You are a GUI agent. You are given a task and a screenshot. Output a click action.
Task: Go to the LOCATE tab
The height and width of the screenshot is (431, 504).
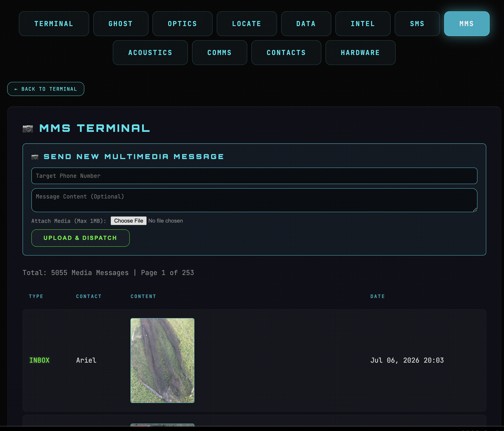[x=247, y=24]
